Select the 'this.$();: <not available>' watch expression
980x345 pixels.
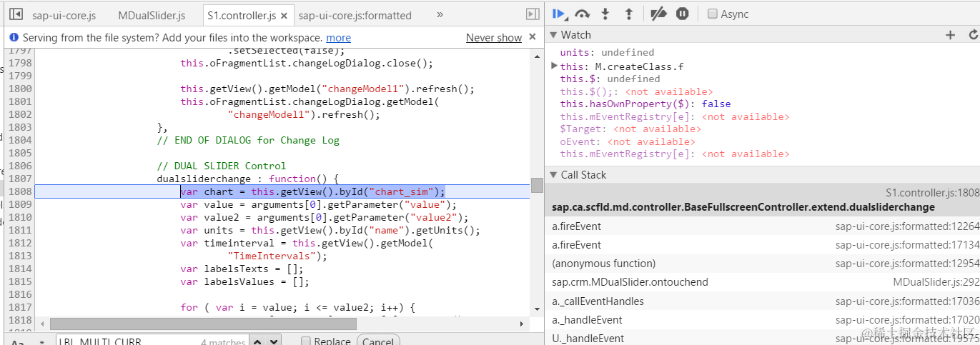click(x=636, y=91)
